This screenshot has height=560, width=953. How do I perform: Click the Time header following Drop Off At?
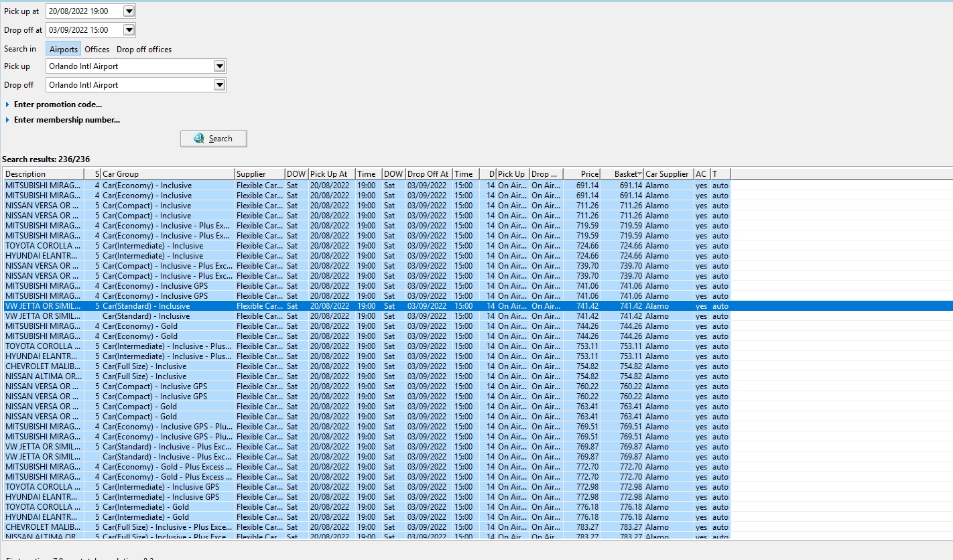point(466,174)
